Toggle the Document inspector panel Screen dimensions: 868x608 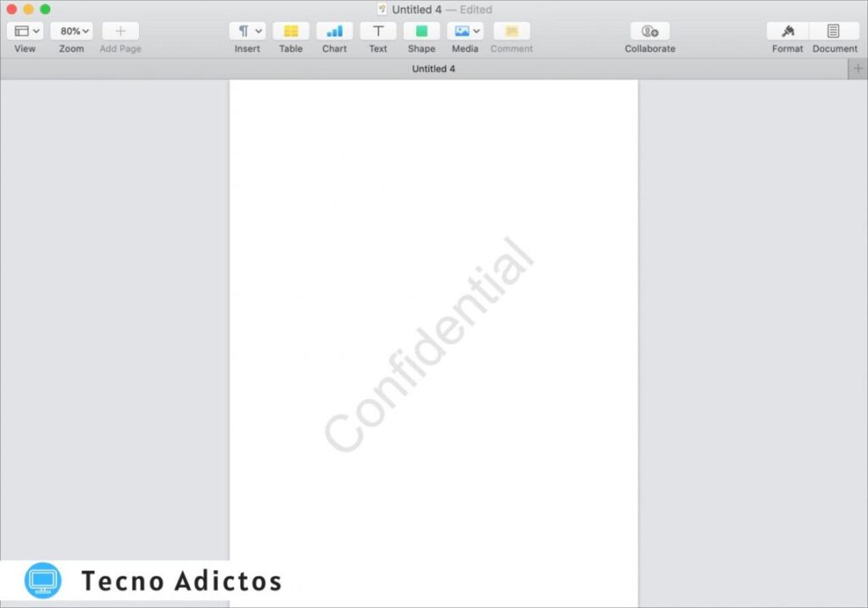point(834,31)
